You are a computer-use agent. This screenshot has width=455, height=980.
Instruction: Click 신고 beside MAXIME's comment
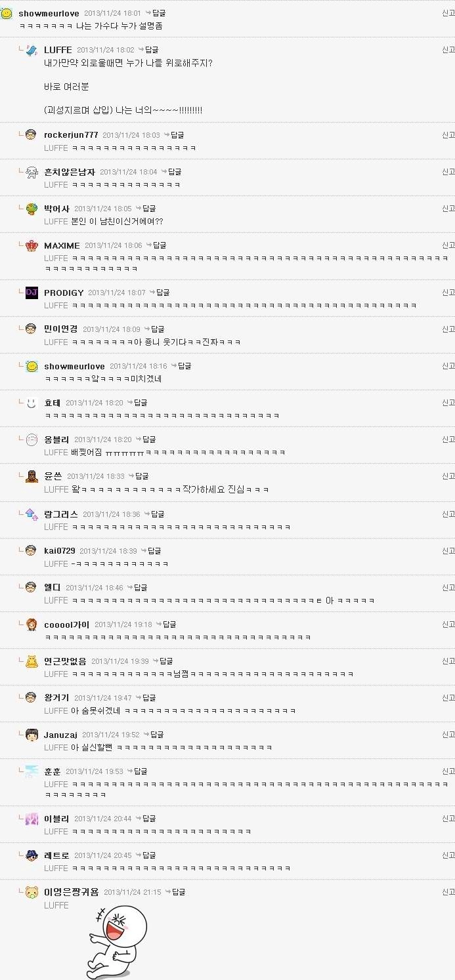pyautogui.click(x=448, y=245)
